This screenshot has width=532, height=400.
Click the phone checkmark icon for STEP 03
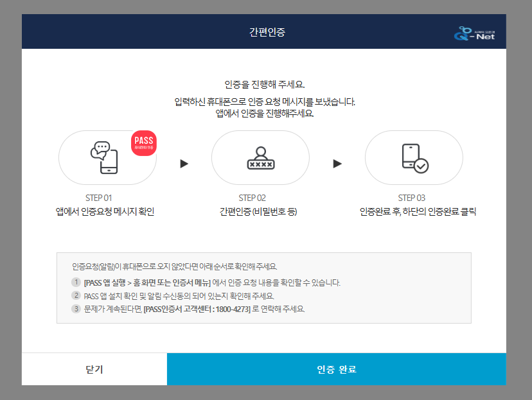click(x=415, y=159)
